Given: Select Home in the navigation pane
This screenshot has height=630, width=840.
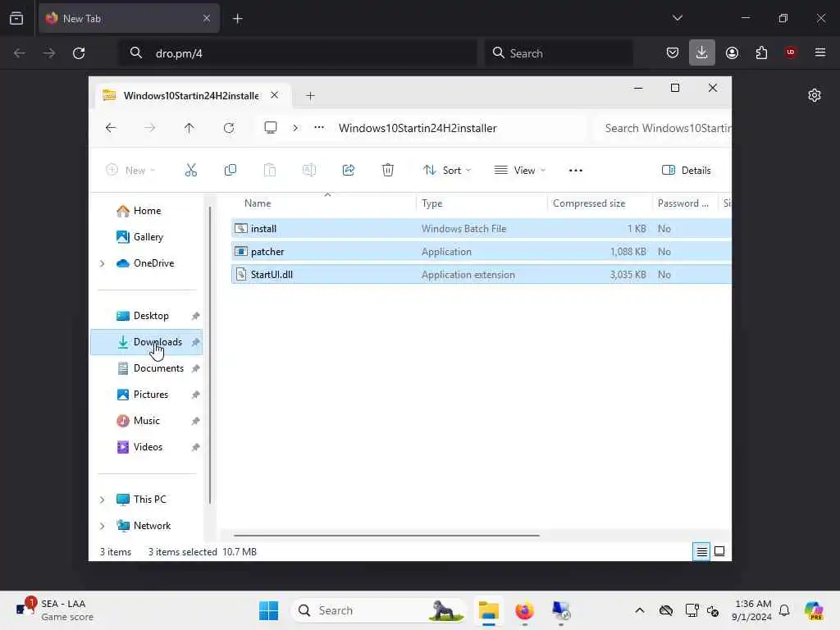Looking at the screenshot, I should (x=146, y=211).
